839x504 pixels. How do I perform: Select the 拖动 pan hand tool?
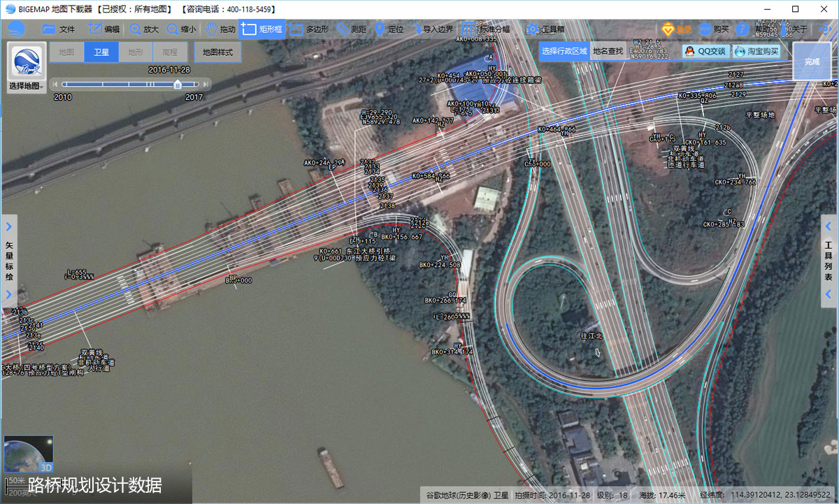coord(220,29)
